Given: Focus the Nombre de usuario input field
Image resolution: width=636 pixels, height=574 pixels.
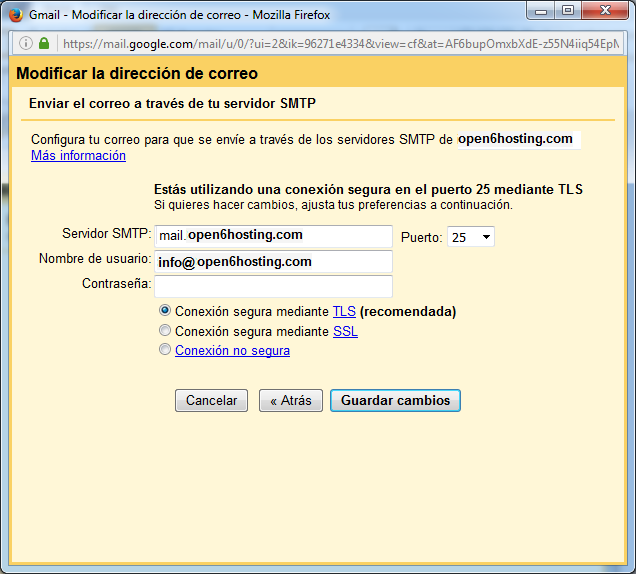Looking at the screenshot, I should pos(273,262).
